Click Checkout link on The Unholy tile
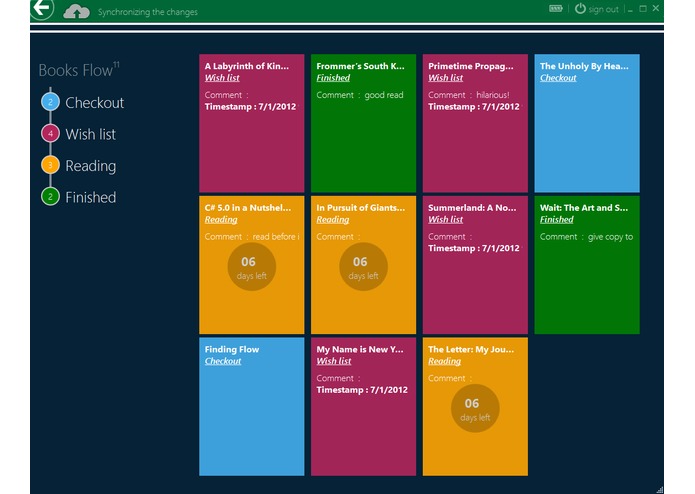Viewport: 695px width, 494px height. tap(558, 78)
